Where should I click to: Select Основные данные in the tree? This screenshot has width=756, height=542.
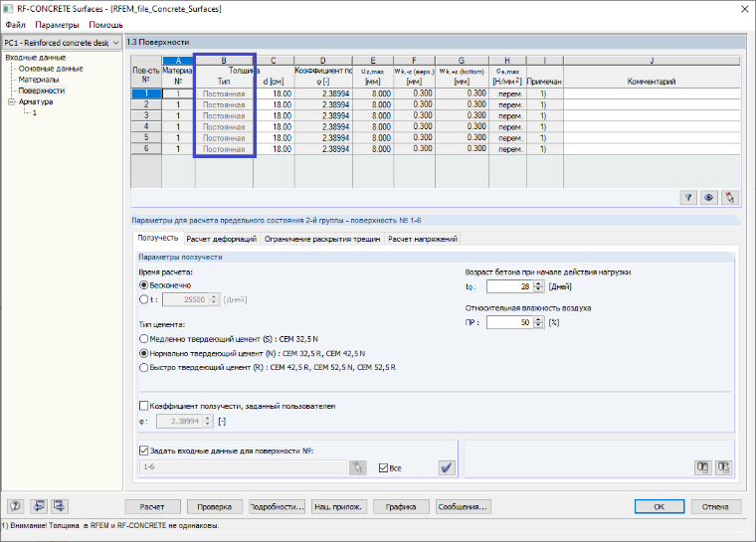(51, 69)
